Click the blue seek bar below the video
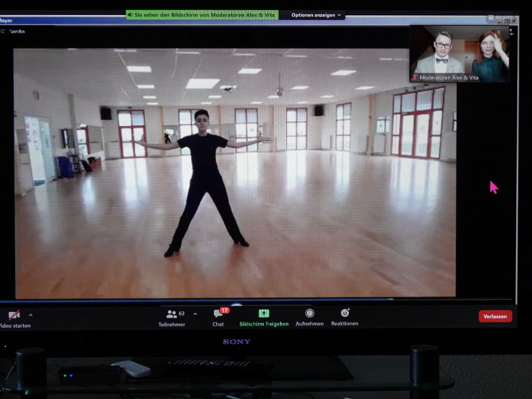Screen dimensions: 532x399 [x=256, y=300]
